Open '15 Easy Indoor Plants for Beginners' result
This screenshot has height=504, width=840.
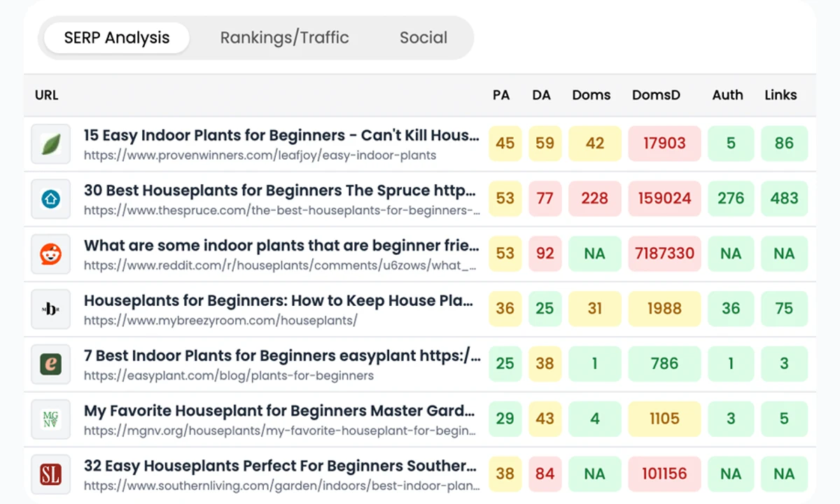[282, 135]
